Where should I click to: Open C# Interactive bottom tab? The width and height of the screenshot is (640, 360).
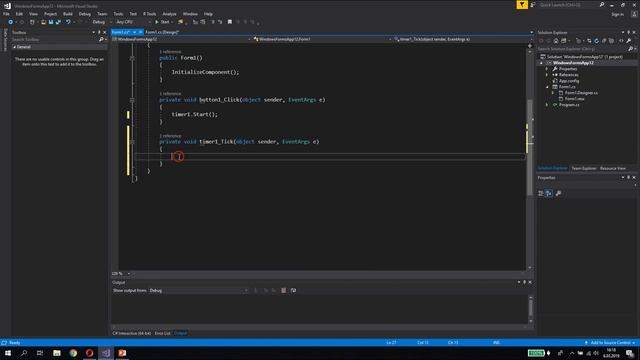(x=132, y=333)
